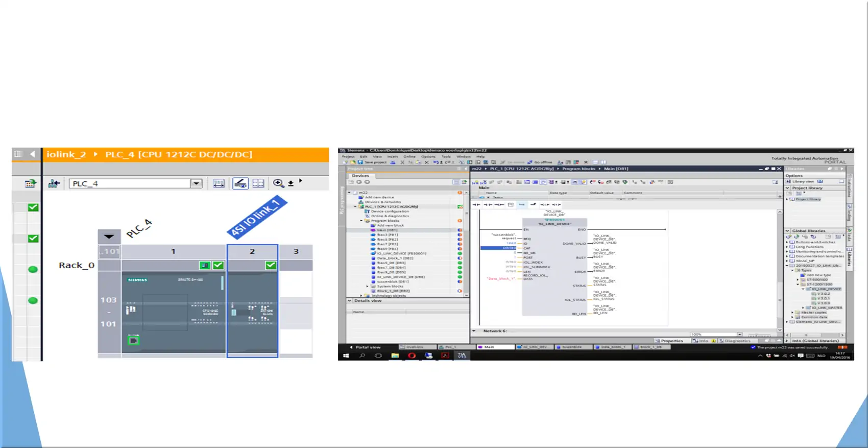The width and height of the screenshot is (868, 448).
Task: Click the open branch icon in the LAD toolbar
Action: (522, 204)
